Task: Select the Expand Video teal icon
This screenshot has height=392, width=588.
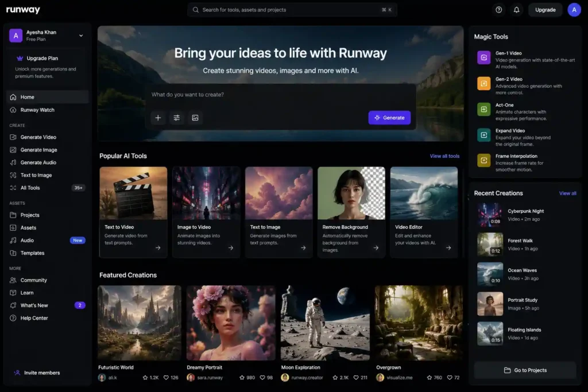Action: pos(483,135)
